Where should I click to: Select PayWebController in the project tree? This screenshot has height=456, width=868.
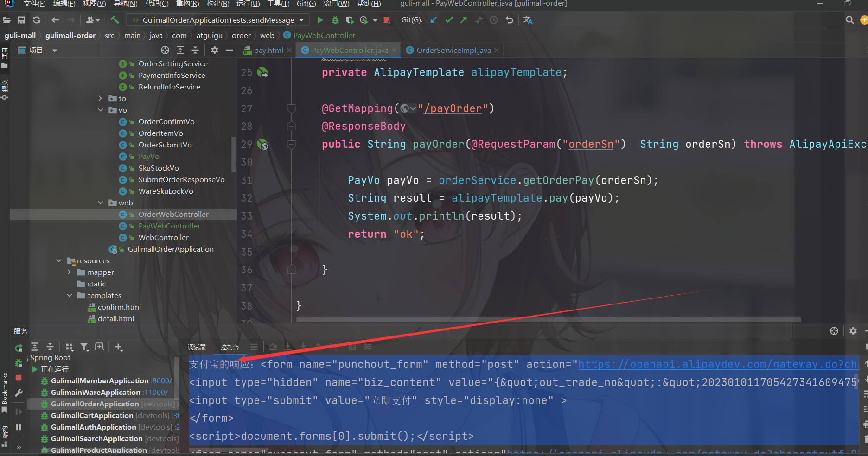(169, 226)
